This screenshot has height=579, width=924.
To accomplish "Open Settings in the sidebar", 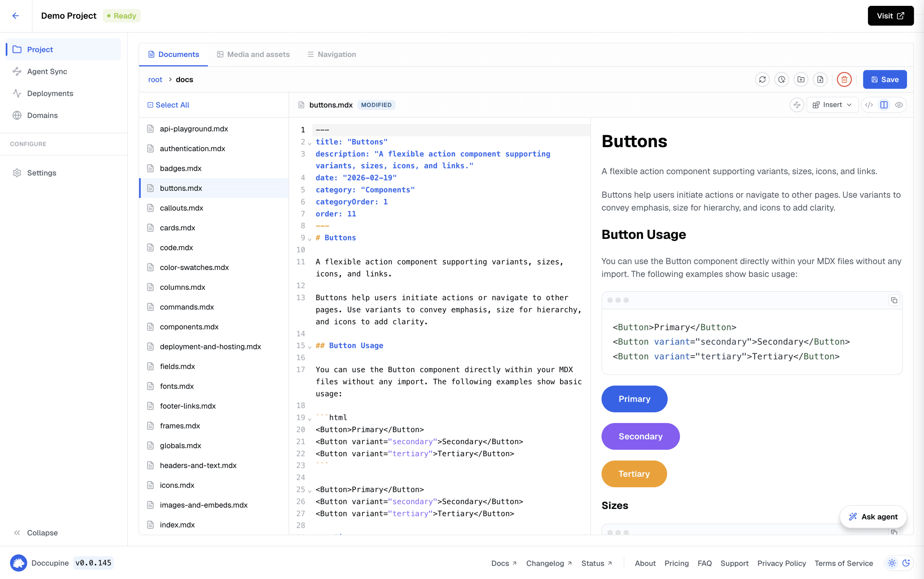I will click(x=63, y=173).
